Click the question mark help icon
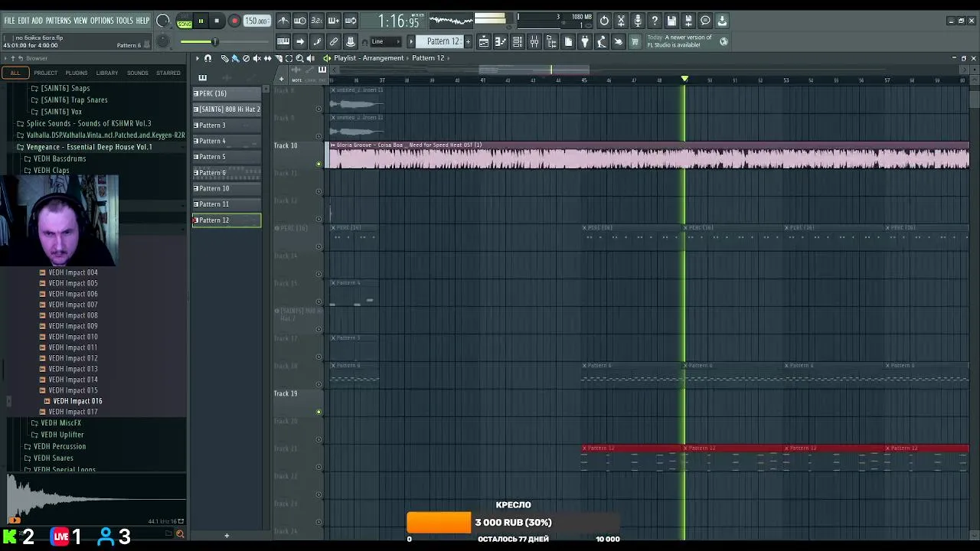Image resolution: width=980 pixels, height=551 pixels. point(655,21)
